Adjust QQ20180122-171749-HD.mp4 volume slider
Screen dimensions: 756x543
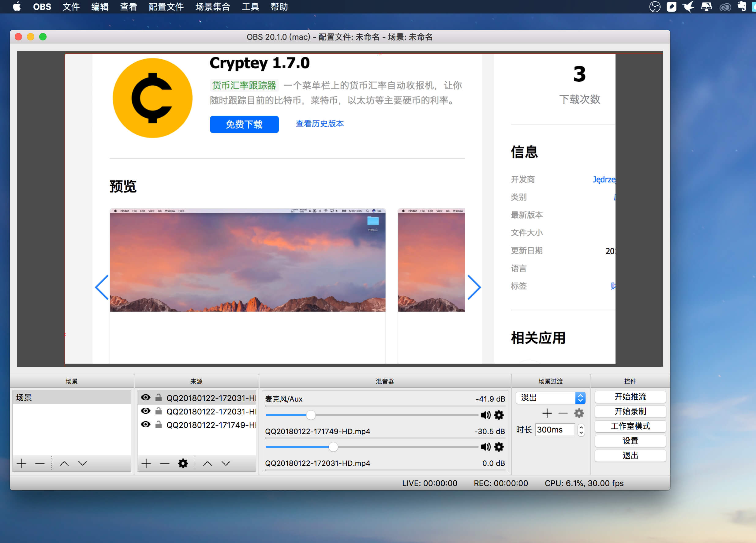pyautogui.click(x=372, y=447)
